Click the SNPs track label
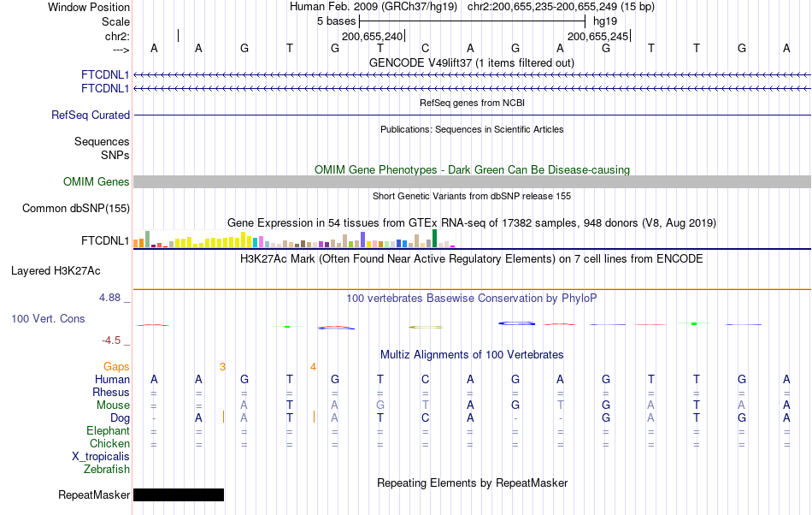This screenshot has height=515, width=812. pyautogui.click(x=115, y=155)
